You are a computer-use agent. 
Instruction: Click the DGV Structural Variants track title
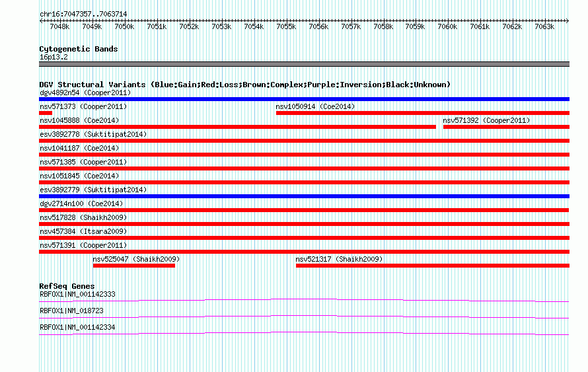pyautogui.click(x=245, y=85)
